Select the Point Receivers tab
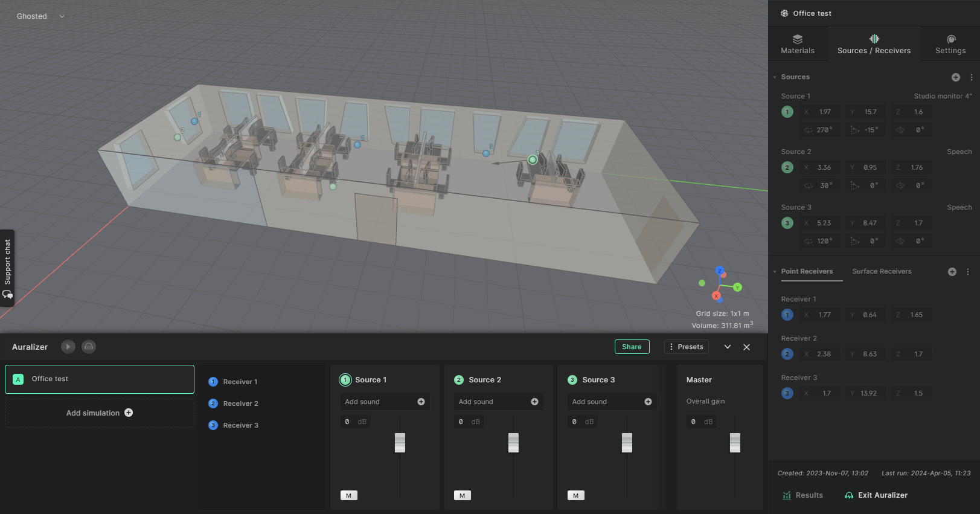The image size is (980, 514). point(807,272)
